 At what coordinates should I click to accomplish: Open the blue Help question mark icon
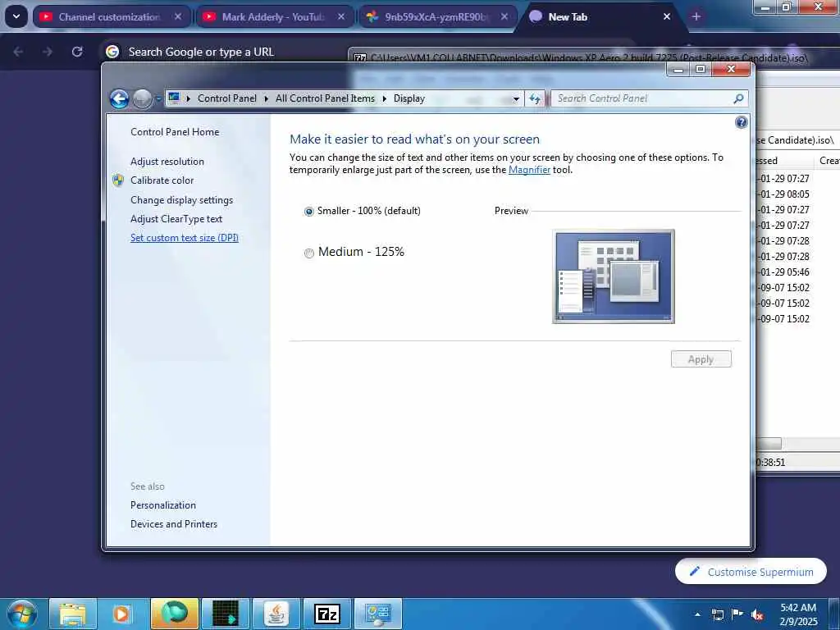pos(741,122)
